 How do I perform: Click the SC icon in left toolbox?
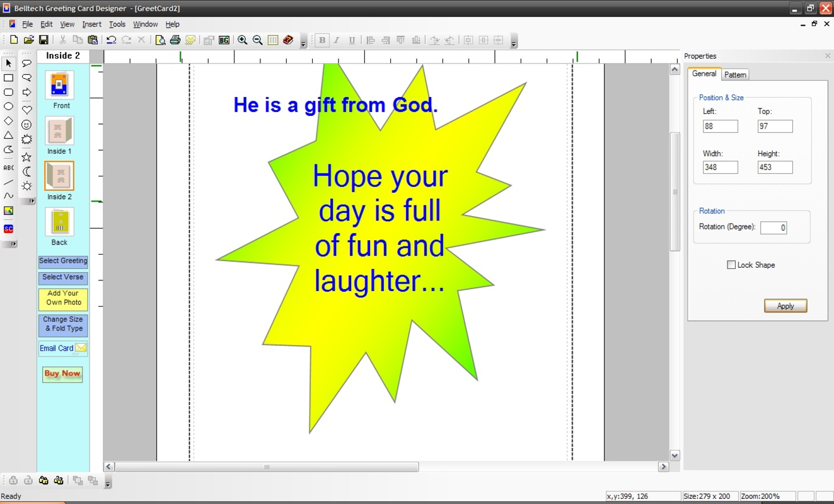[x=8, y=229]
